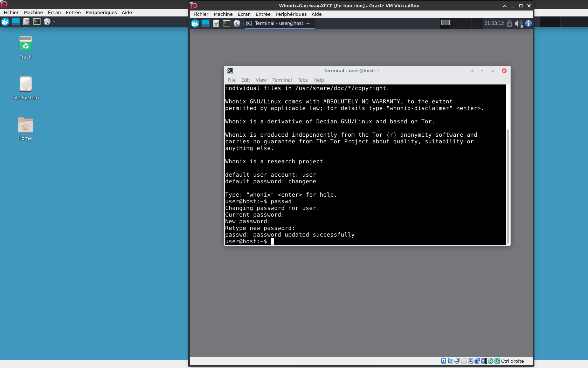The height and width of the screenshot is (368, 588).
Task: Open the terminal's Help menu
Action: click(319, 80)
